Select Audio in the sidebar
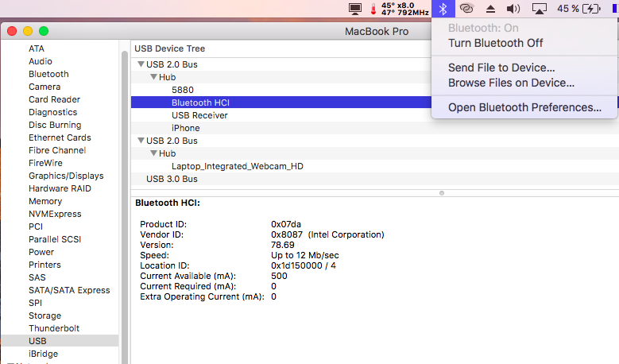The height and width of the screenshot is (364, 619). click(x=41, y=61)
